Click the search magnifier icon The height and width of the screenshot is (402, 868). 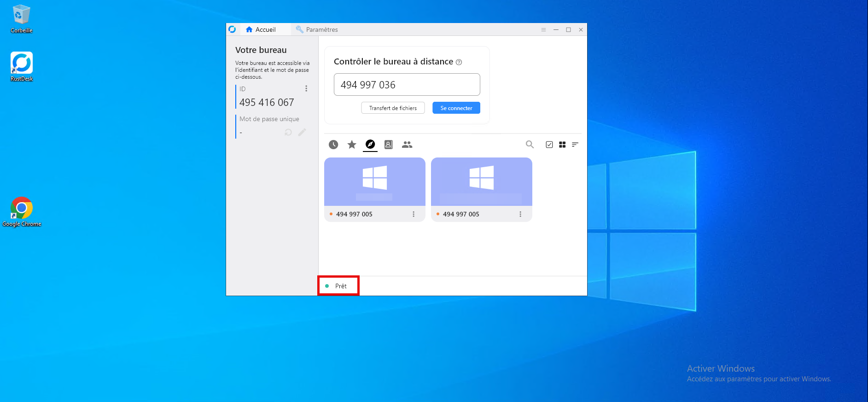pyautogui.click(x=530, y=145)
